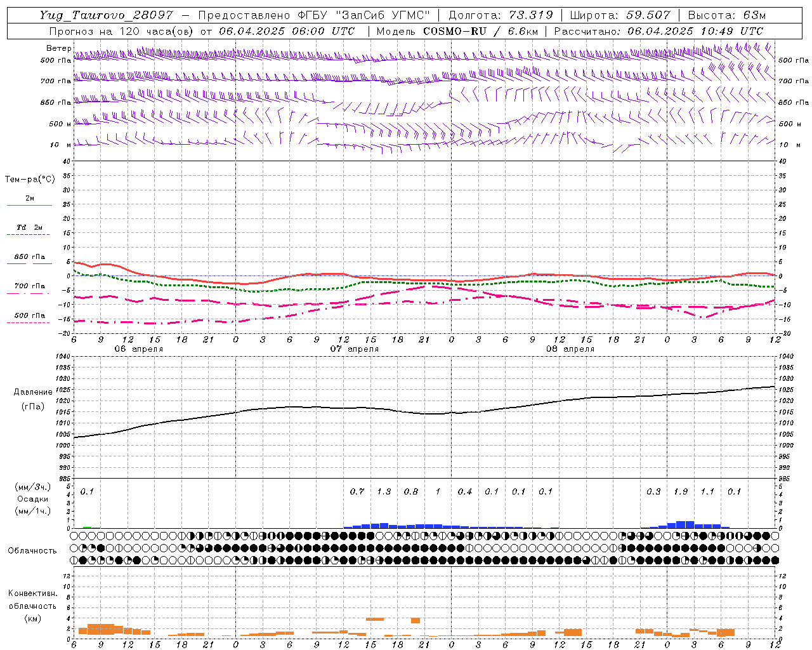The image size is (812, 650).
Task: Click the Давление panel label
Action: coord(33,392)
